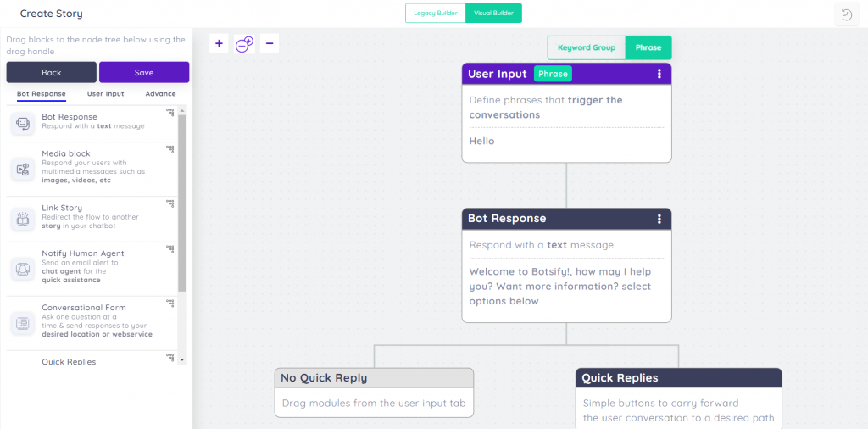Click the Media block icon
Image resolution: width=868 pixels, height=429 pixels.
(23, 170)
